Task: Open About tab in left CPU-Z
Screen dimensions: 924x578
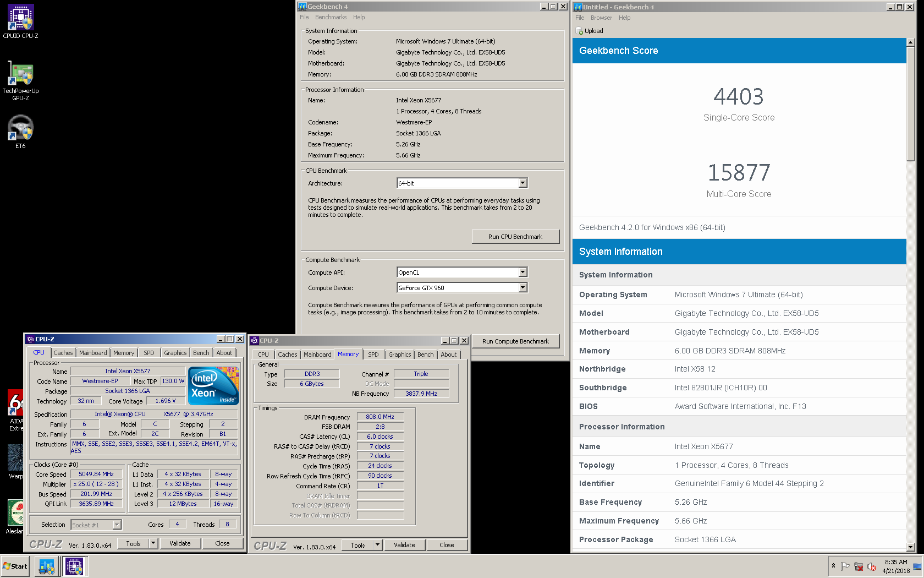Action: (x=224, y=353)
